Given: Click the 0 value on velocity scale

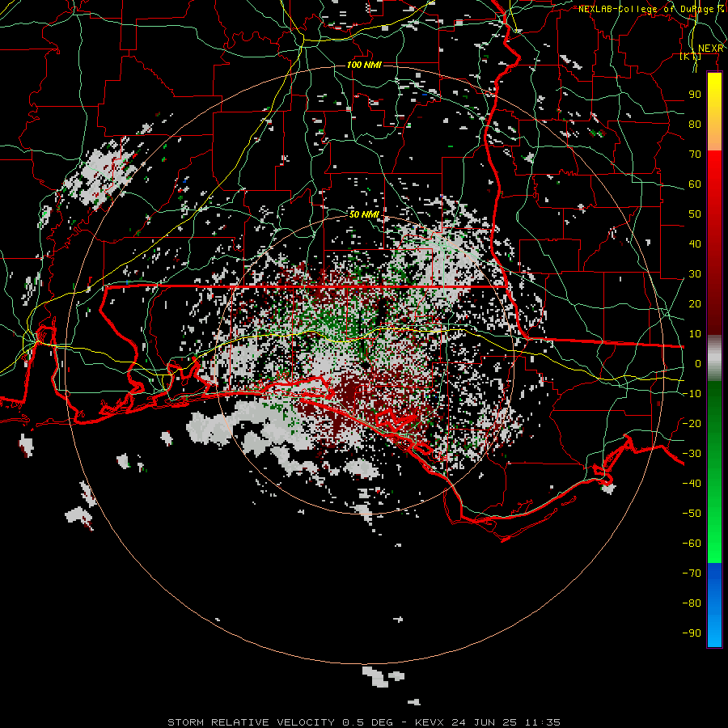Looking at the screenshot, I should 698,364.
